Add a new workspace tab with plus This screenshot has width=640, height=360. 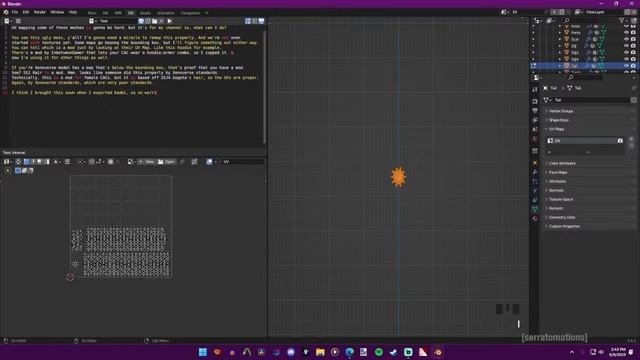tap(207, 13)
